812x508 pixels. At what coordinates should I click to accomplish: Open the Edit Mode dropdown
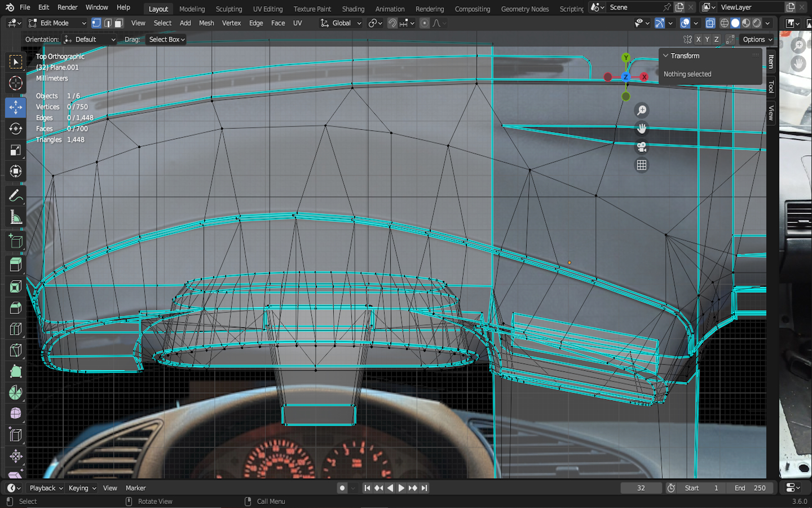pyautogui.click(x=58, y=23)
